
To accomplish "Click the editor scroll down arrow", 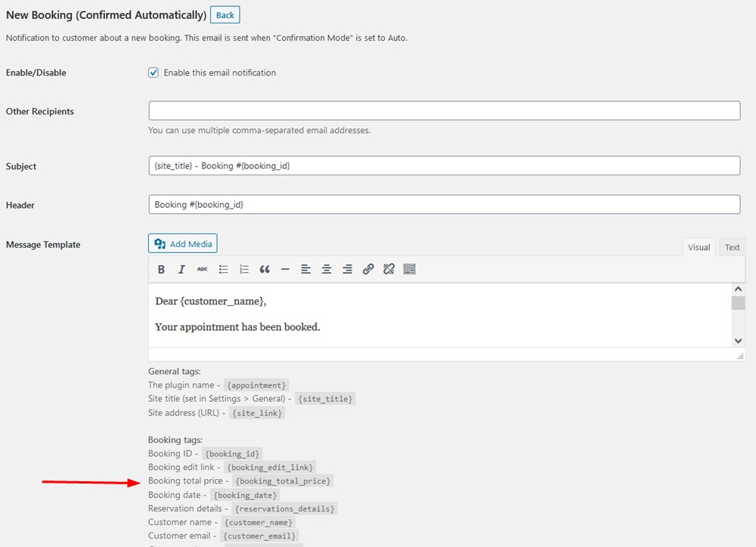I will tap(738, 341).
